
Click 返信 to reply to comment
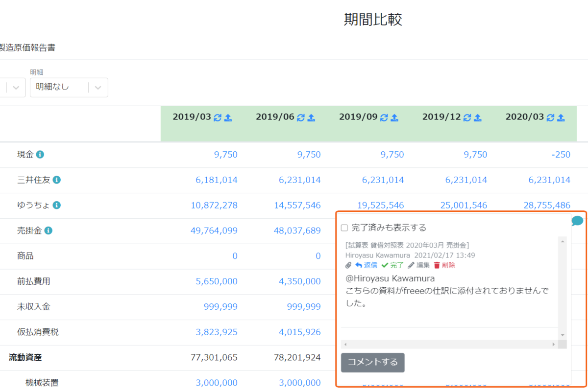(366, 265)
